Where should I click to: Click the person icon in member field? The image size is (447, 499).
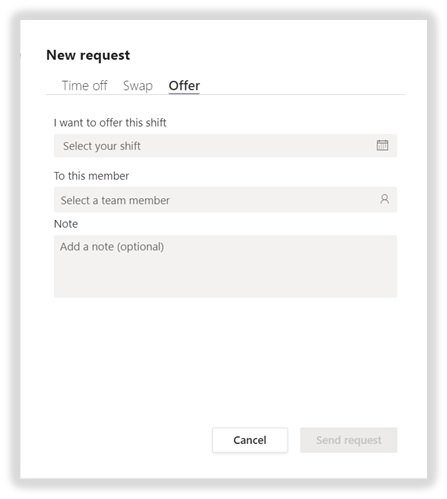pos(384,199)
